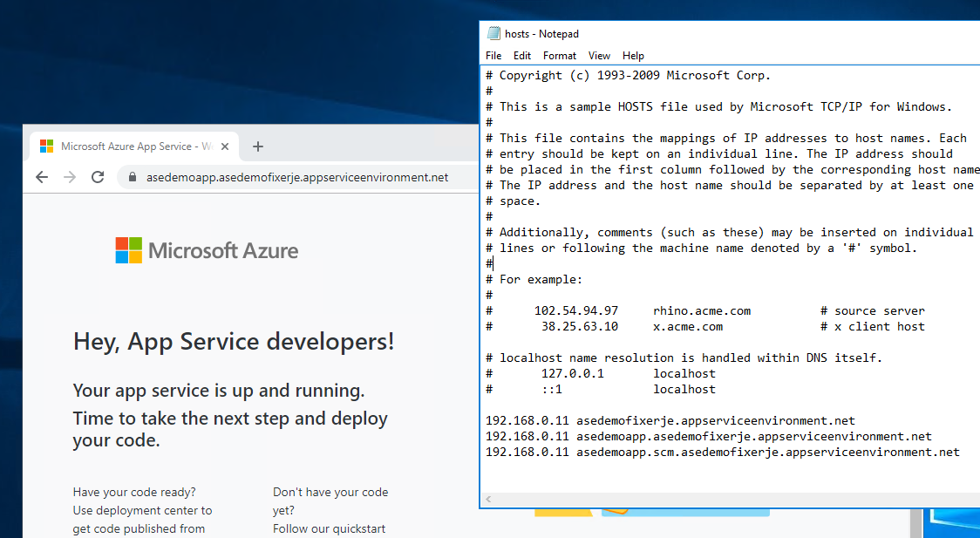Reload the Azure App Service page
980x538 pixels.
pyautogui.click(x=98, y=177)
